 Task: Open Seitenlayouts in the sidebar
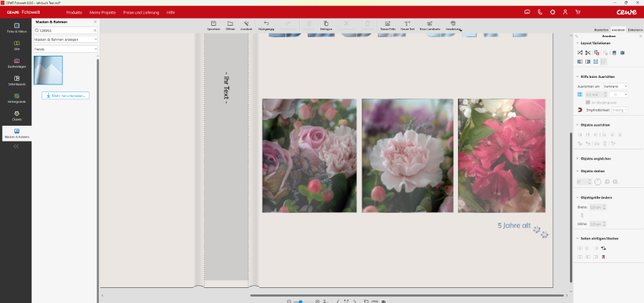coord(16,80)
